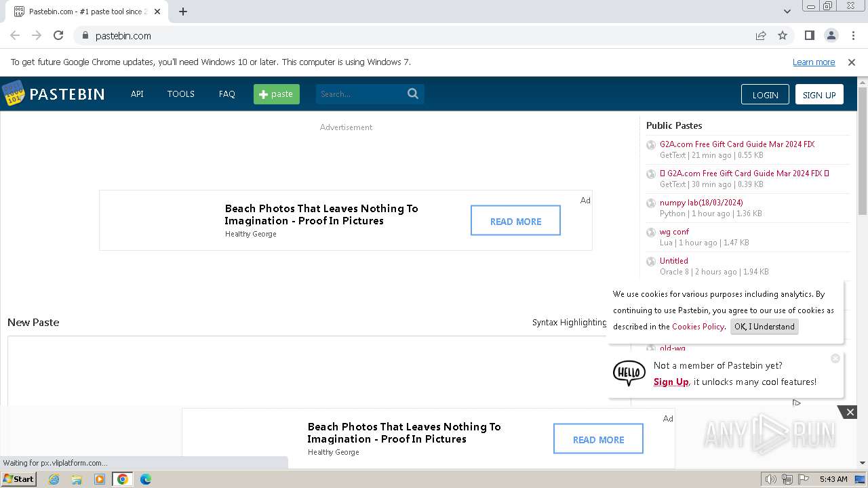Click the Action Center flag tray icon
This screenshot has width=868, height=488.
804,479
